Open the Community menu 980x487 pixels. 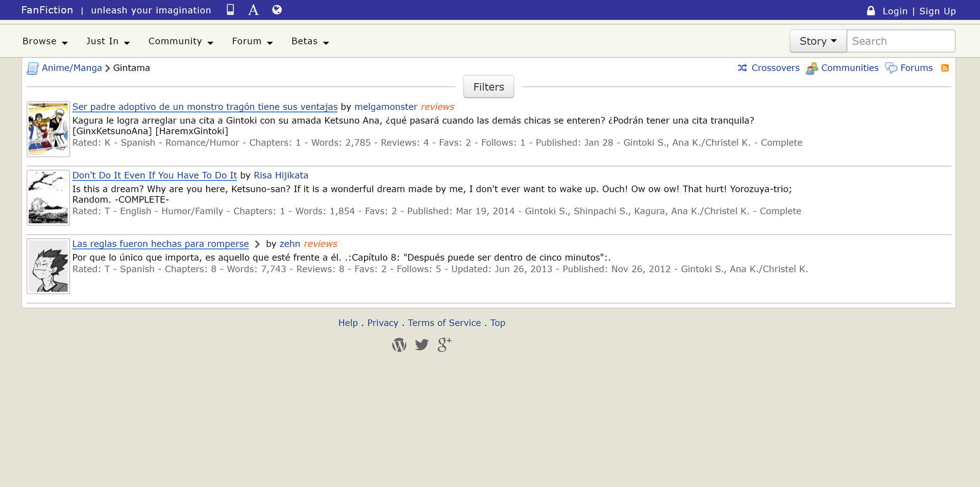click(181, 41)
